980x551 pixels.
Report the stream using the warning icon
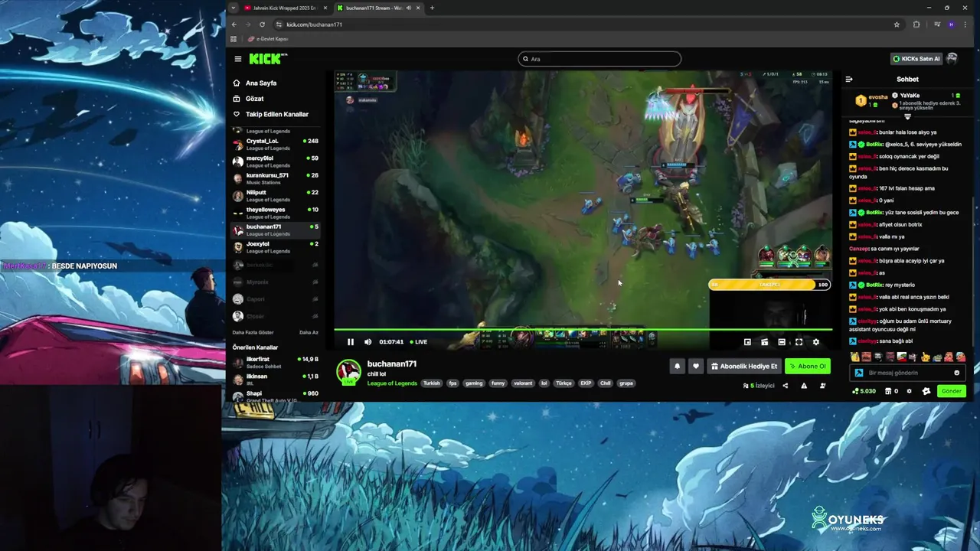tap(804, 386)
